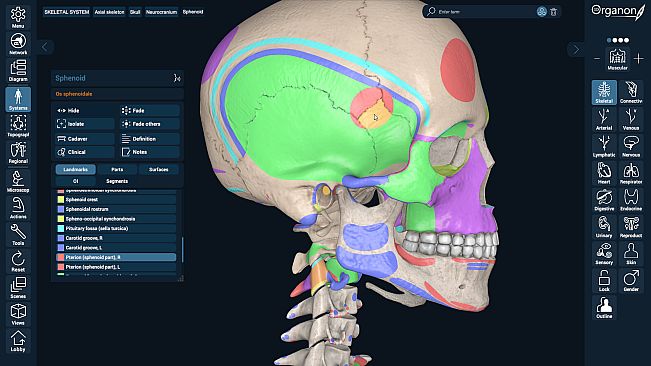Toggle the Respiratory system layer
Image resolution: width=651 pixels, height=366 pixels.
point(631,173)
